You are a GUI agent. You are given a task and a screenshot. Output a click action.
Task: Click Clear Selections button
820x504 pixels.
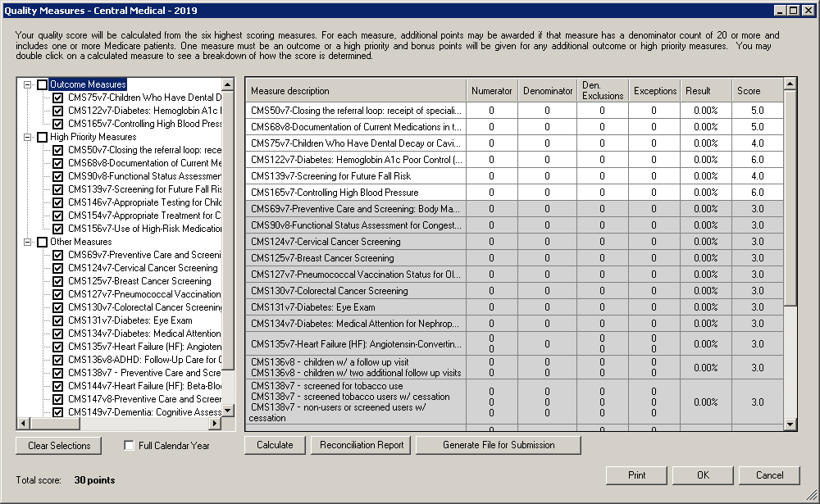[58, 446]
